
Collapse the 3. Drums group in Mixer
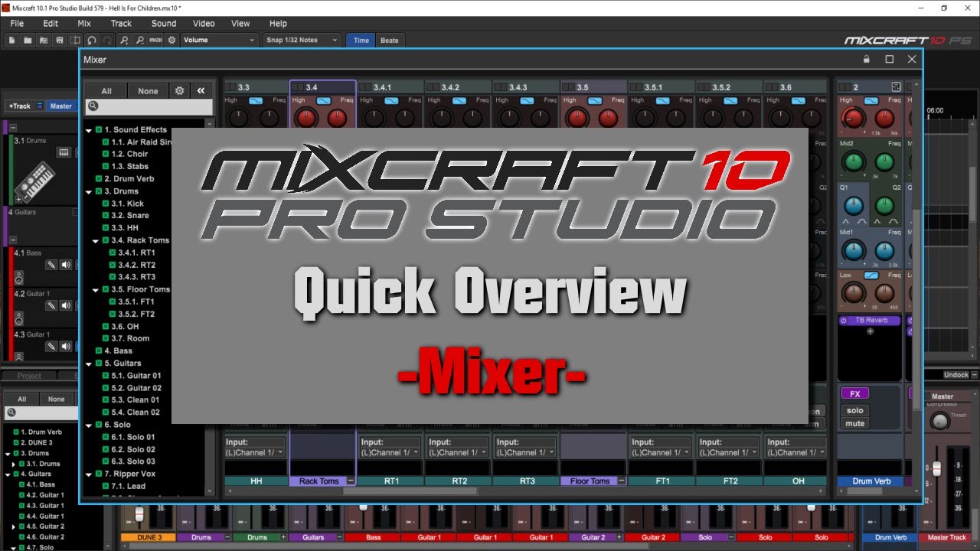click(x=89, y=192)
